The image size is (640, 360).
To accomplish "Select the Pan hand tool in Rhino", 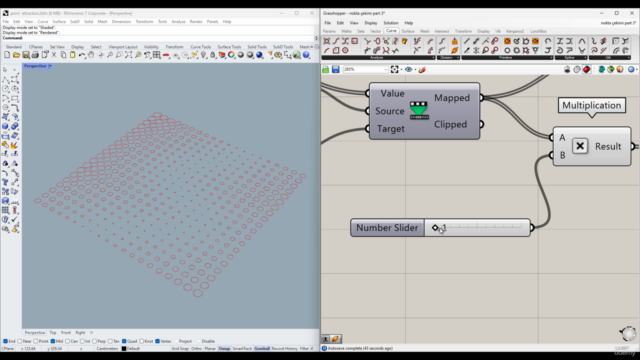I will coord(91,55).
